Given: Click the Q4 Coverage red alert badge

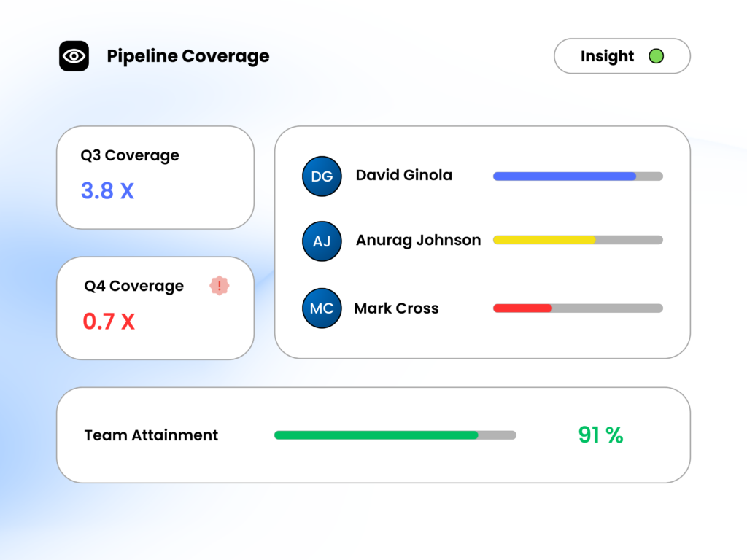Looking at the screenshot, I should point(220,286).
